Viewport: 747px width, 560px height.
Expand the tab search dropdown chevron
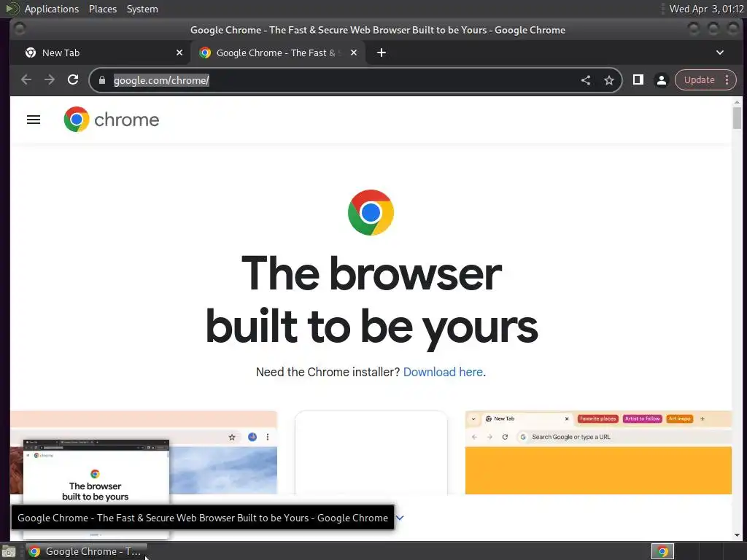(x=720, y=52)
